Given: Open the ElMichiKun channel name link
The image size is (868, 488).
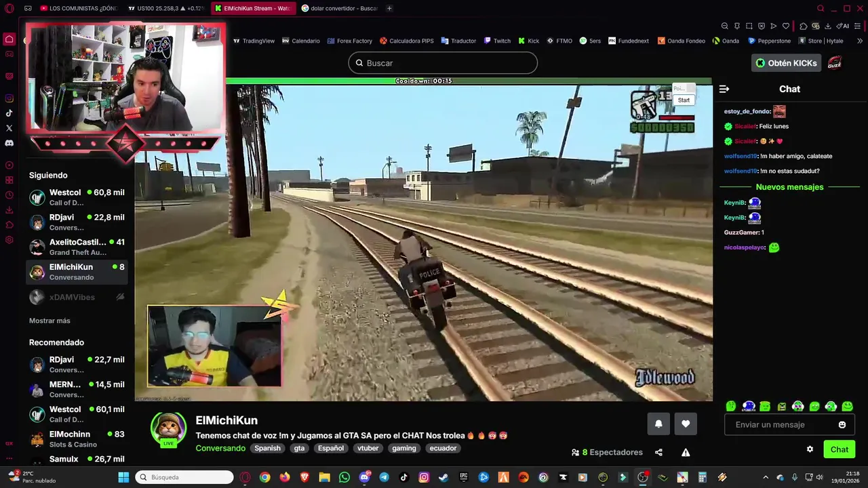Looking at the screenshot, I should 226,420.
